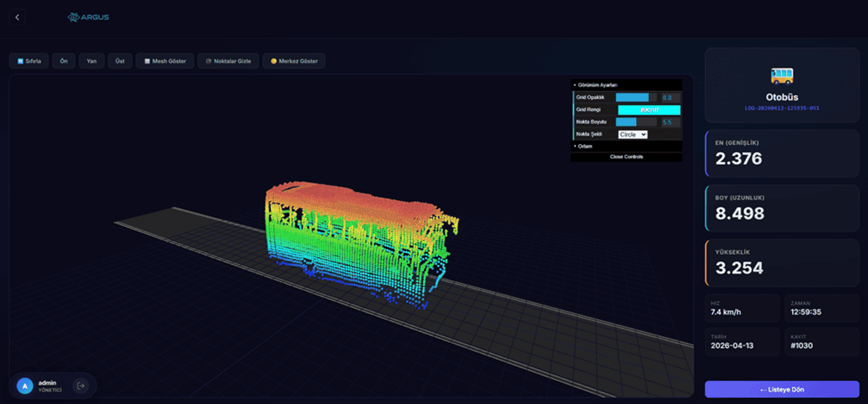
Task: Toggle Merkez Göster center marker
Action: tap(294, 61)
